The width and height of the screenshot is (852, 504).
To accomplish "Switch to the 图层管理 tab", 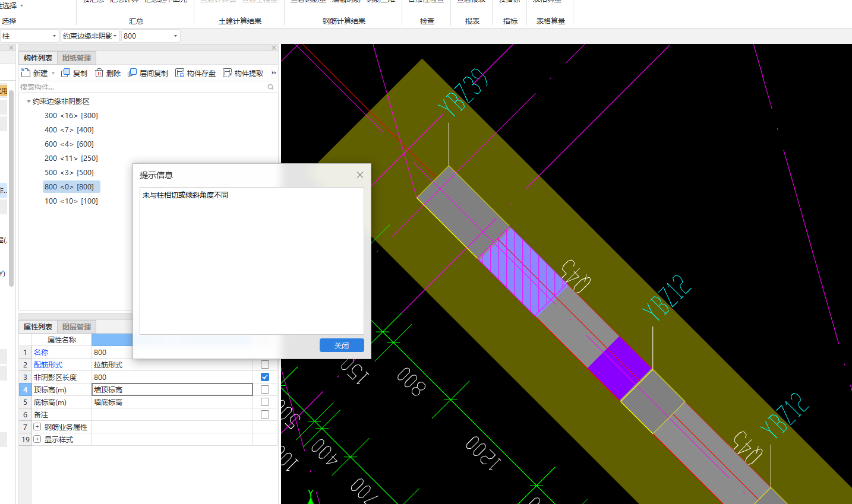I will [x=77, y=327].
